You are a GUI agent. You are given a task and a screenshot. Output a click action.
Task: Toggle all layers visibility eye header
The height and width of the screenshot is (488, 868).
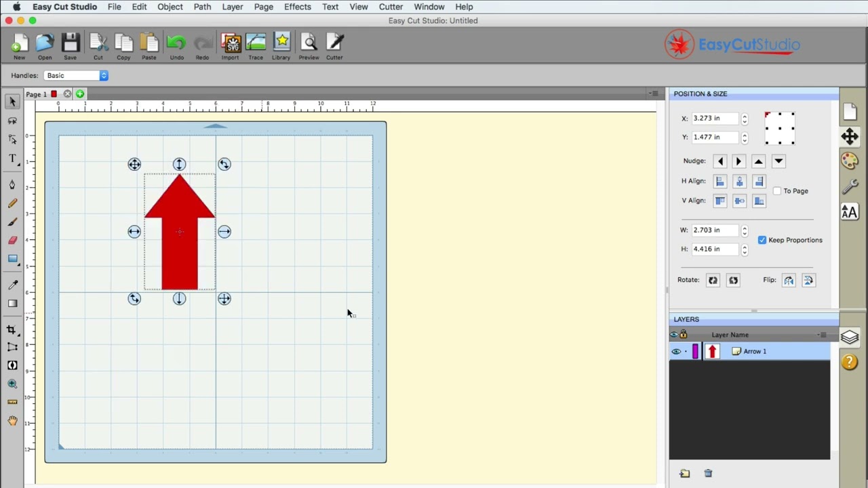coord(673,335)
